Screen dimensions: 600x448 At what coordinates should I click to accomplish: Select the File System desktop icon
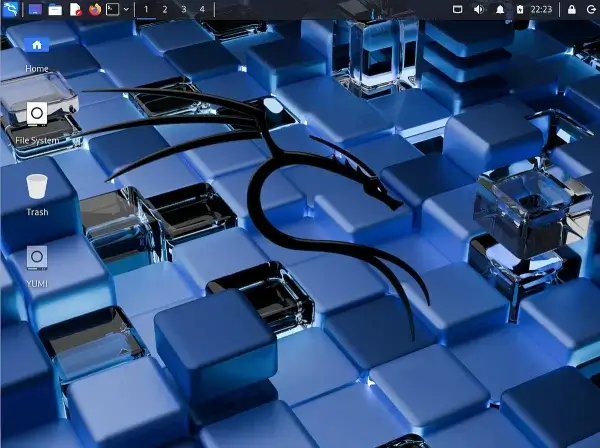[37, 114]
